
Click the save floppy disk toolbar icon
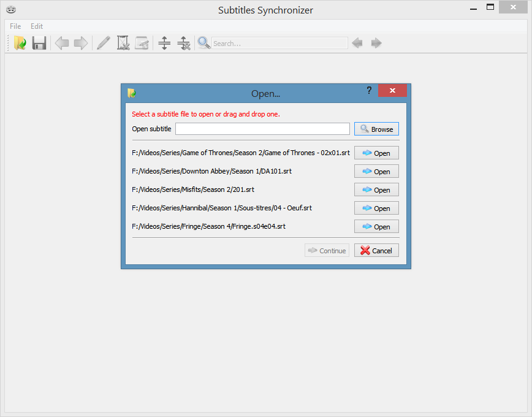(39, 43)
